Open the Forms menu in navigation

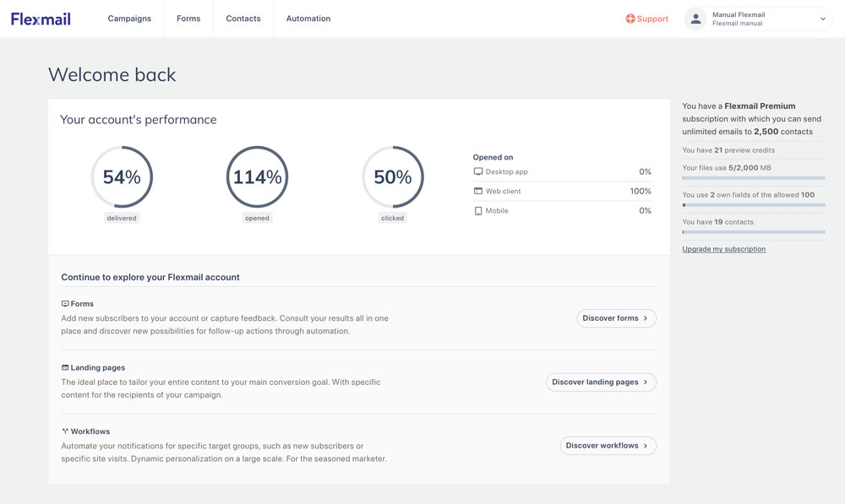(x=188, y=19)
